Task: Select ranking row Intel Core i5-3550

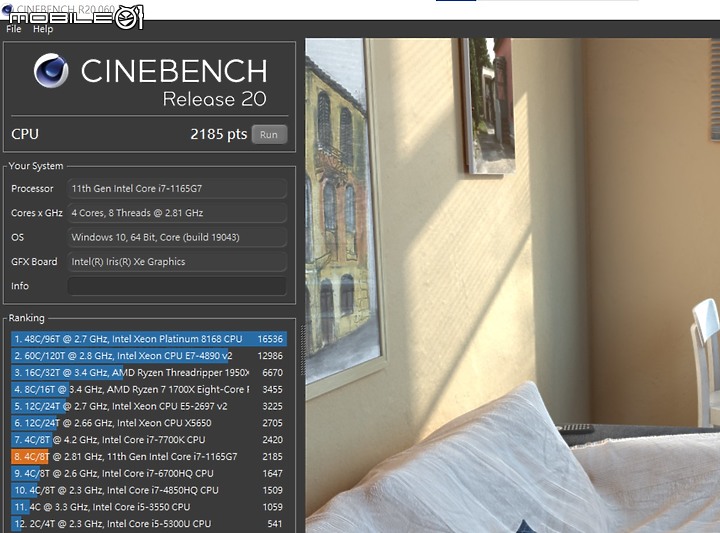Action: (149, 507)
